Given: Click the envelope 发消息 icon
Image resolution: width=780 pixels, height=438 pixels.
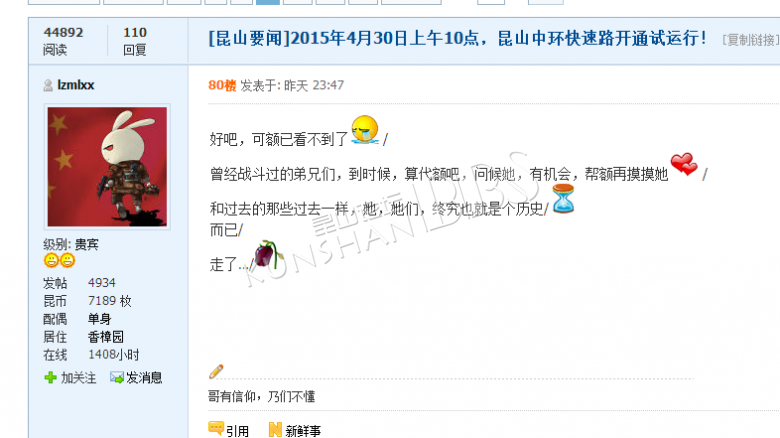Looking at the screenshot, I should 116,378.
